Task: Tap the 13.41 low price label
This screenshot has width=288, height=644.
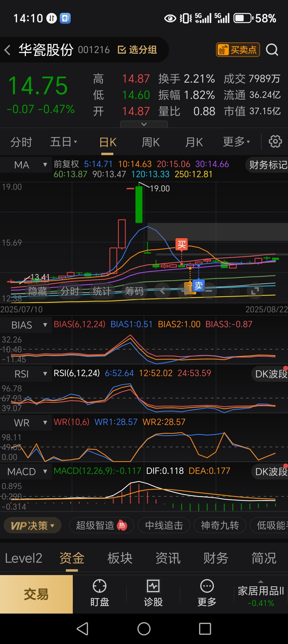Action: point(40,277)
